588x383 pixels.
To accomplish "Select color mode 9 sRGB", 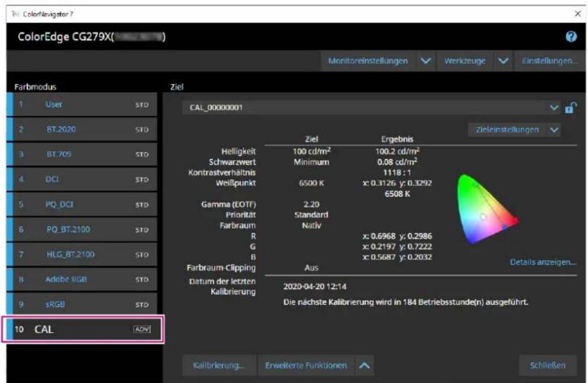I will click(82, 304).
